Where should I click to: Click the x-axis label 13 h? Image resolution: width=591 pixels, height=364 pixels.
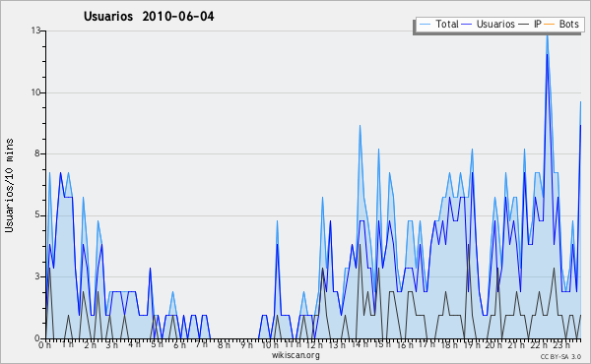point(337,344)
